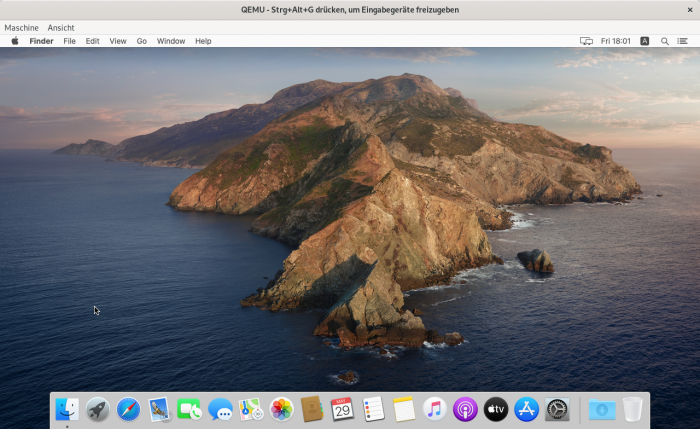Open QEMU Maschine menu

click(x=21, y=28)
